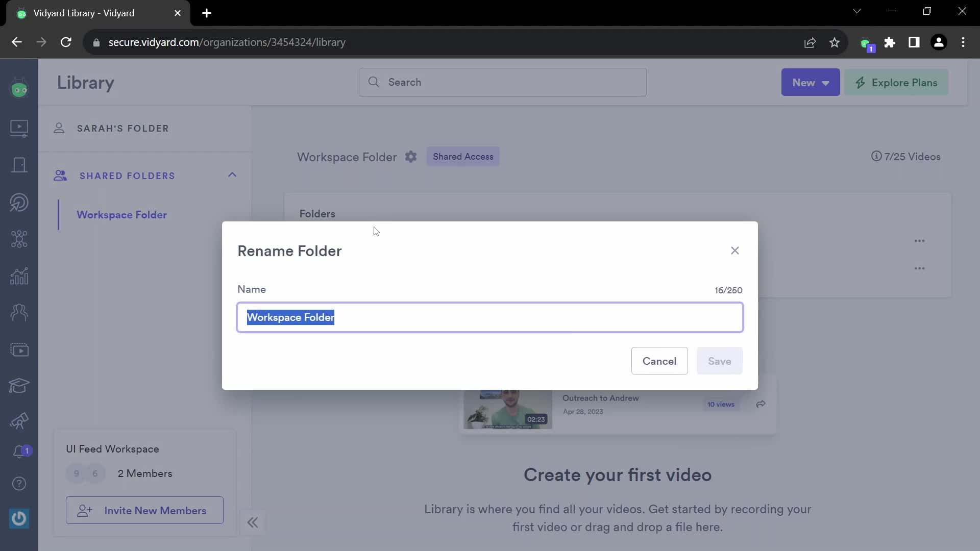Open the first folder row's three-dot menu
Viewport: 980px width, 551px height.
[919, 241]
